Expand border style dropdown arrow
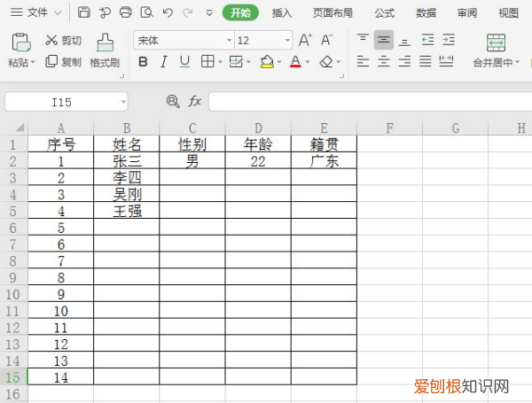The width and height of the screenshot is (532, 403). tap(220, 62)
